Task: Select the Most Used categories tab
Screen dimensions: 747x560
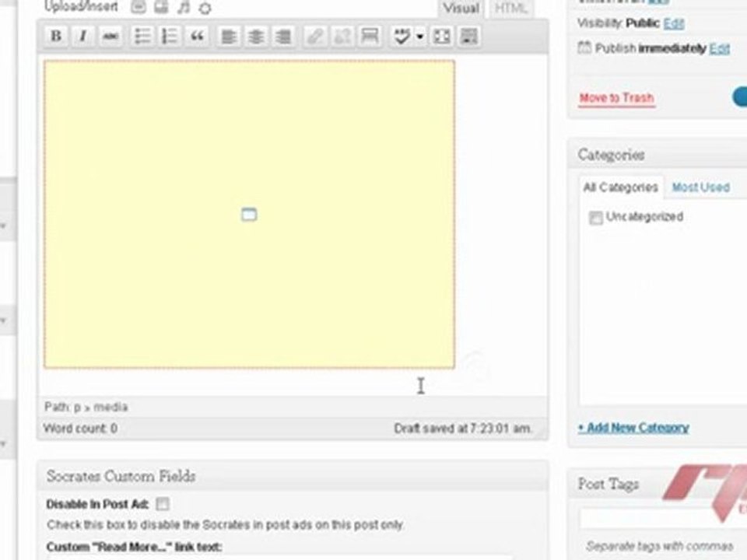Action: (701, 187)
